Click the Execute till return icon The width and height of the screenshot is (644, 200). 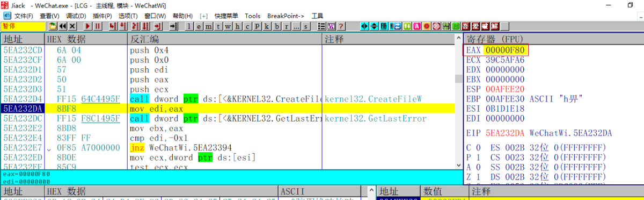(158, 26)
